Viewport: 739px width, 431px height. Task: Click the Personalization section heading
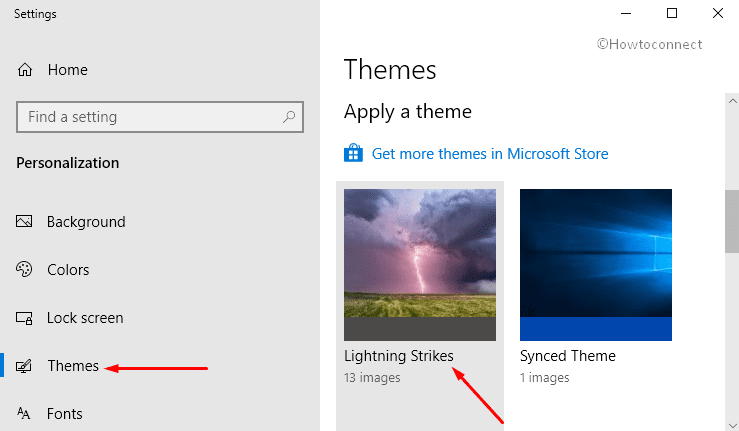pos(67,163)
